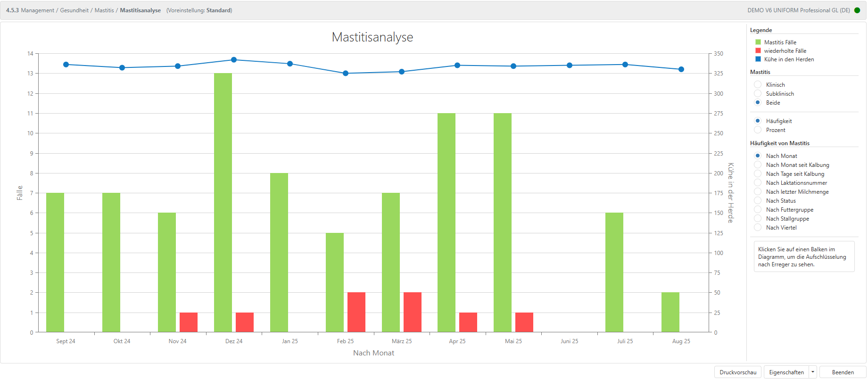The image size is (868, 379).
Task: Select Nach Stallgruppe grouping
Action: click(x=758, y=219)
